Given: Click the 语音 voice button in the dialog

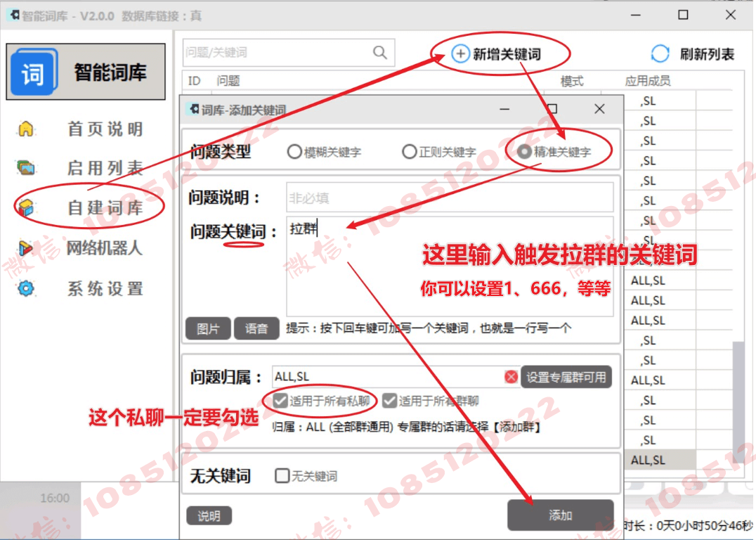Looking at the screenshot, I should click(256, 328).
